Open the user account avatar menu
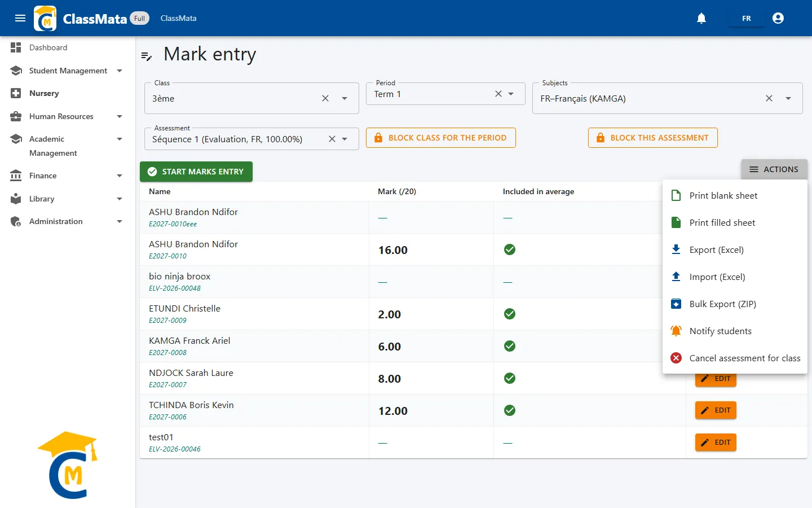 (x=778, y=18)
